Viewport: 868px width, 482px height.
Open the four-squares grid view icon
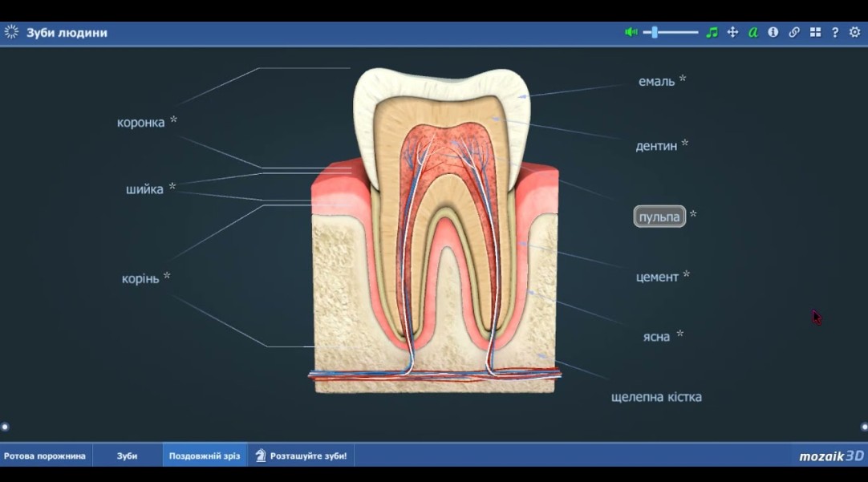pyautogui.click(x=815, y=32)
